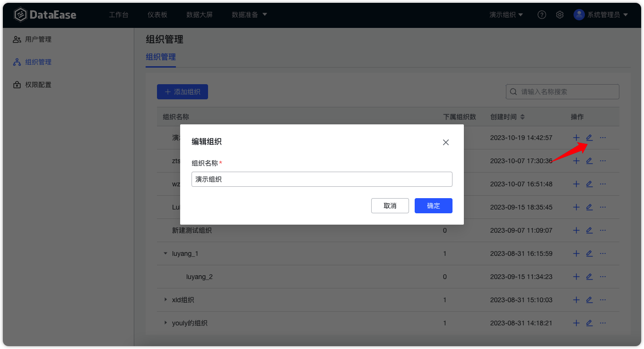Image resolution: width=644 pixels, height=349 pixels.
Task: Open the help question-mark icon
Action: [x=542, y=15]
